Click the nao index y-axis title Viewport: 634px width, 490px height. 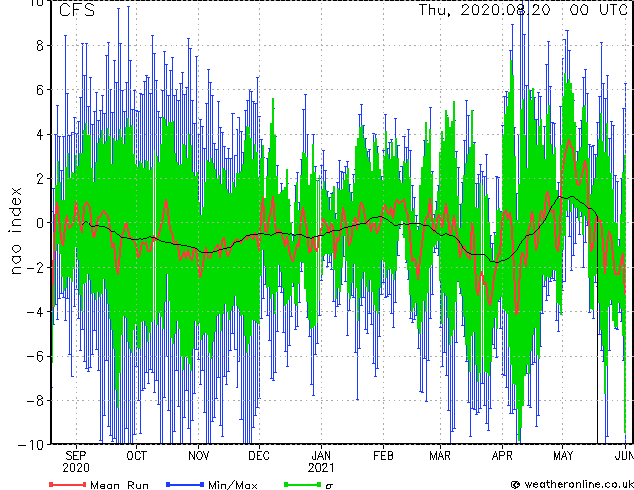click(x=16, y=222)
